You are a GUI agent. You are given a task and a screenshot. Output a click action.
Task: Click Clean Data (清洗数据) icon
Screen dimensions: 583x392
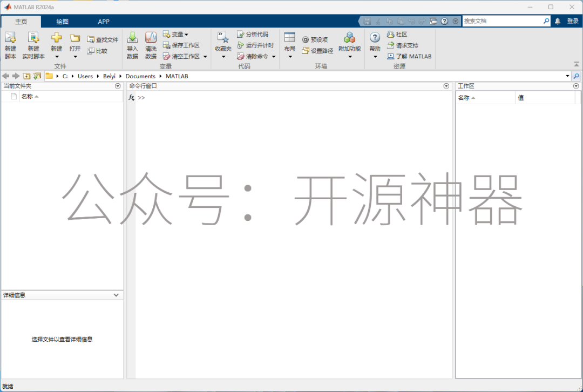coord(151,38)
